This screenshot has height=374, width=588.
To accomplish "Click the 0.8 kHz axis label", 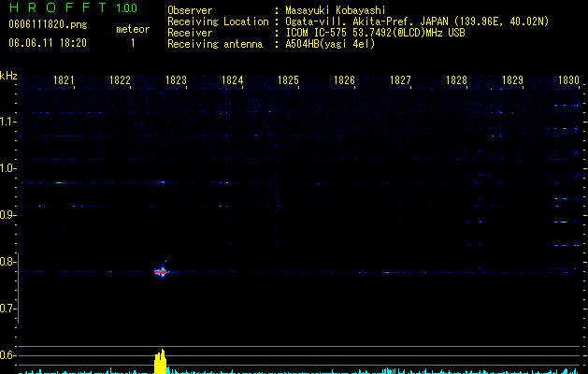I will click(x=8, y=262).
